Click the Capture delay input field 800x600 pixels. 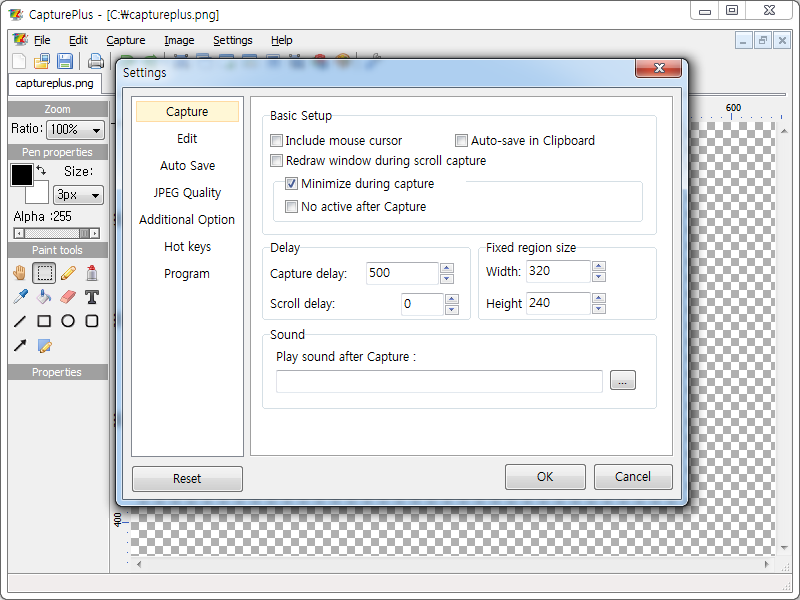(x=402, y=273)
